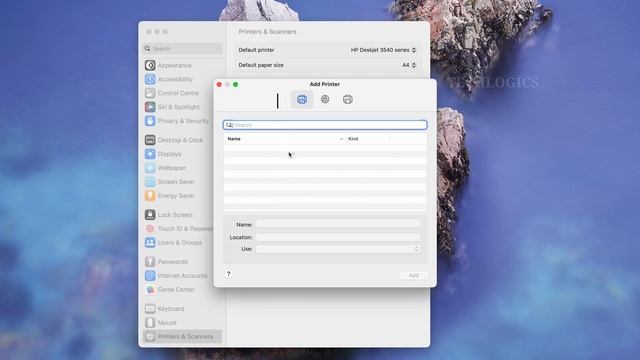Click the printer Location text field
640x360 pixels.
(x=338, y=237)
